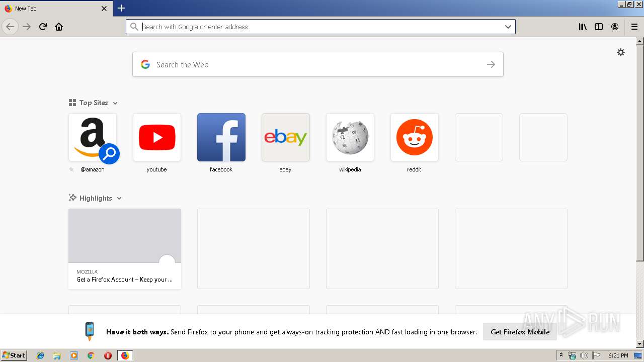
Task: Reload the current page
Action: pos(43,27)
